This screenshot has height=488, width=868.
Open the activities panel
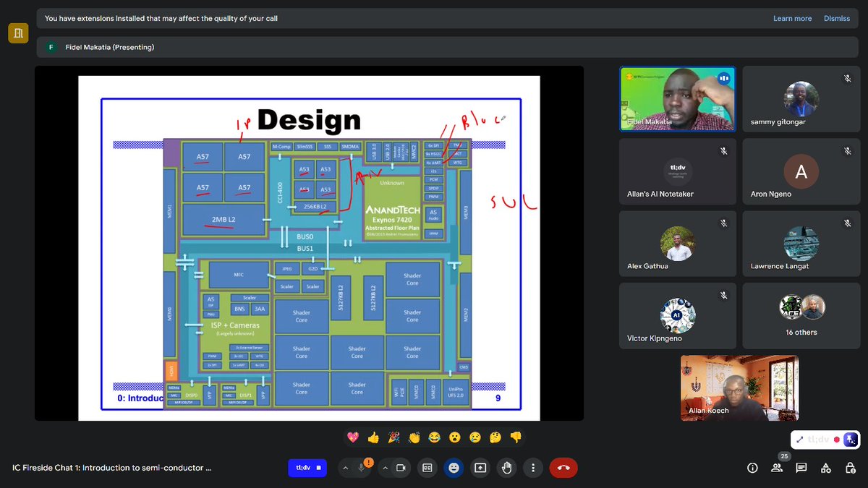825,468
